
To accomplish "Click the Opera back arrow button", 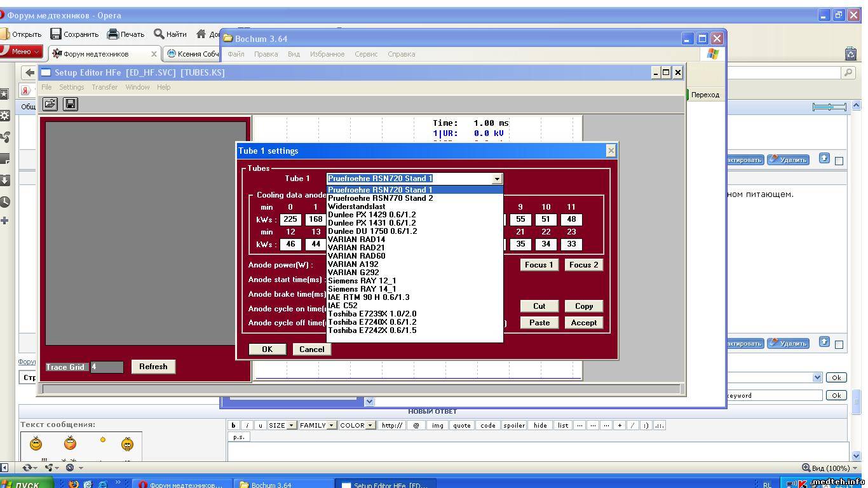I will click(29, 72).
